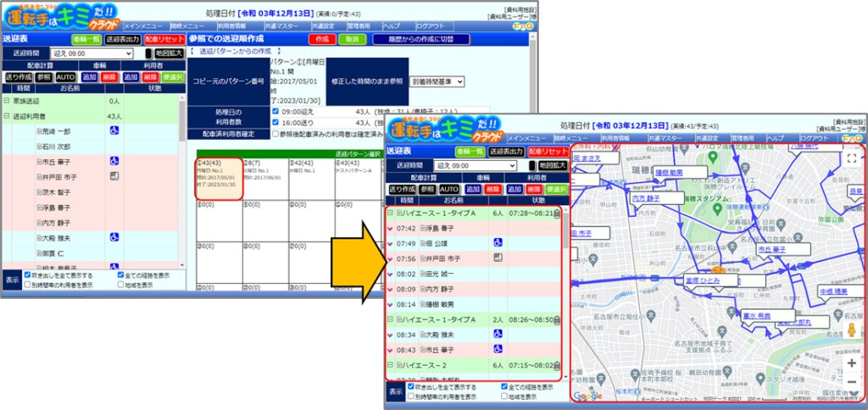The height and width of the screenshot is (410, 868).
Task: Enable 地域を表示 in back window
Action: 120,285
